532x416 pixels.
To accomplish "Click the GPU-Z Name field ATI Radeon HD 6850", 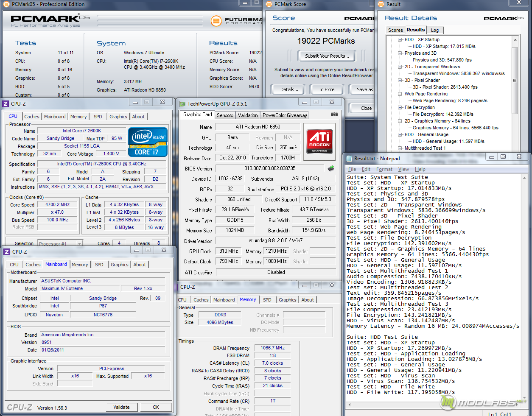I will click(258, 127).
